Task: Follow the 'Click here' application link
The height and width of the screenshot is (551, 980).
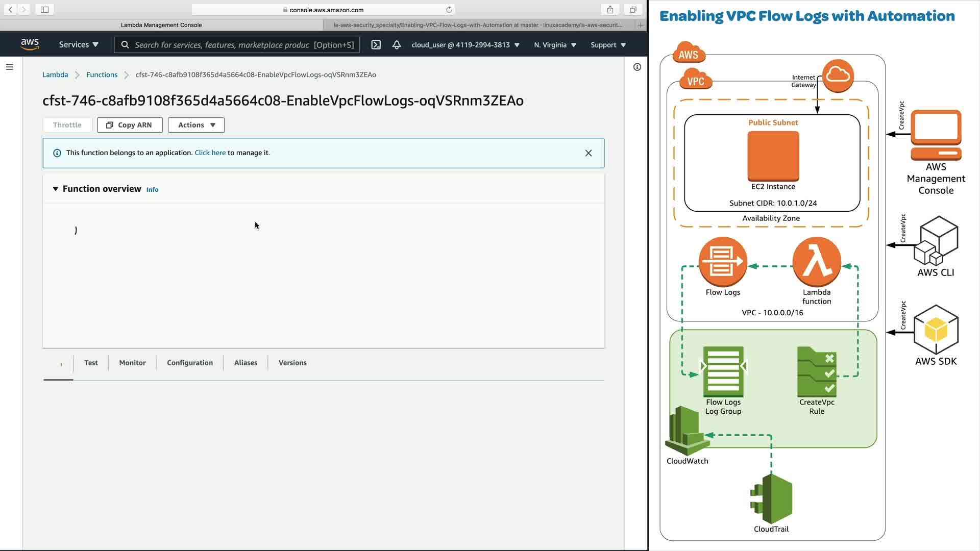Action: (210, 153)
